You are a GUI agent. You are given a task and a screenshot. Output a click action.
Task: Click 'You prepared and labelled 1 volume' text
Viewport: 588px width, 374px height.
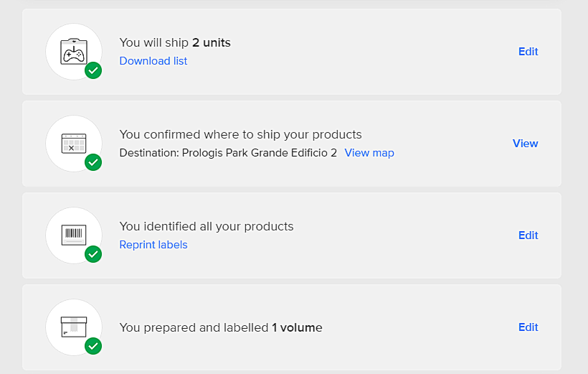(x=221, y=327)
